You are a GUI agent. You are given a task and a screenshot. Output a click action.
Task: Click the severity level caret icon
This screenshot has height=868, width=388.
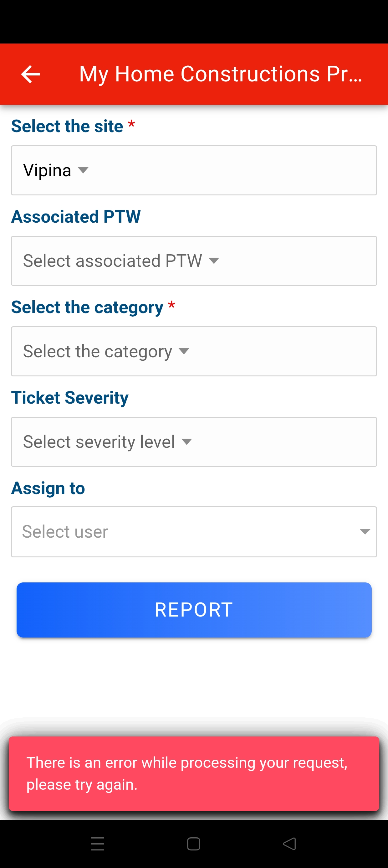(186, 442)
